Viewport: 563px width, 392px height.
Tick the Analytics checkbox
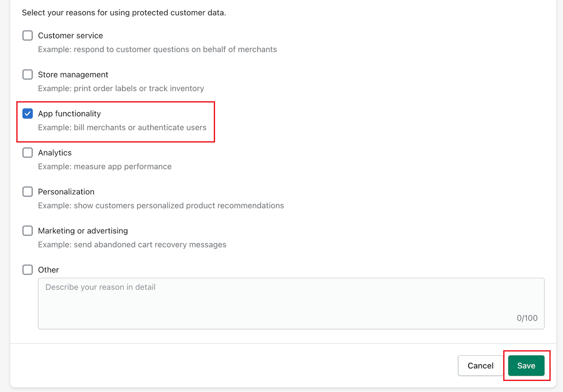(x=28, y=153)
